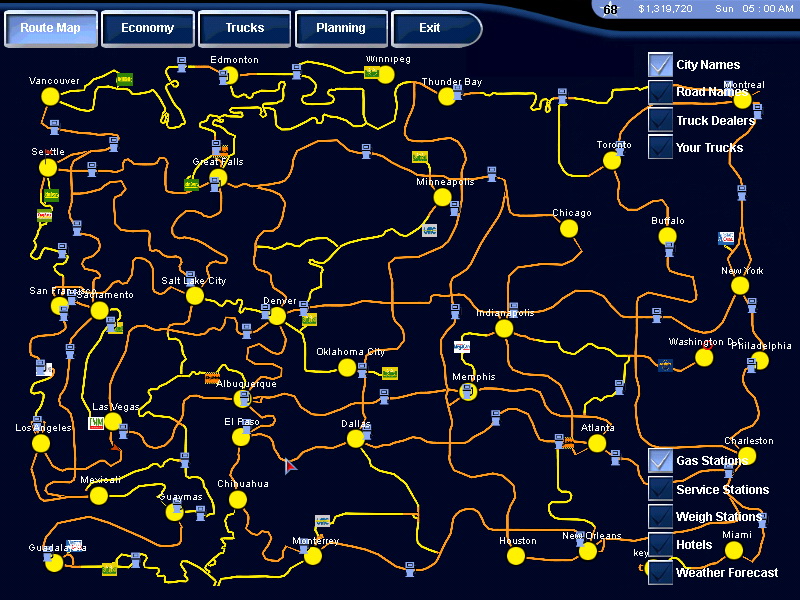Image resolution: width=800 pixels, height=600 pixels.
Task: Check the Hotels checkbox
Action: [660, 544]
